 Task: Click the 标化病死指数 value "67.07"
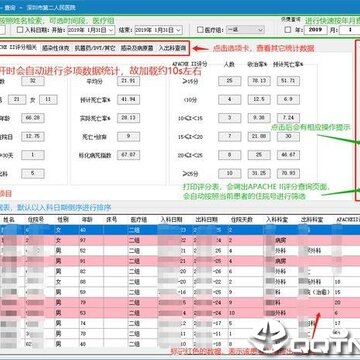128,155
